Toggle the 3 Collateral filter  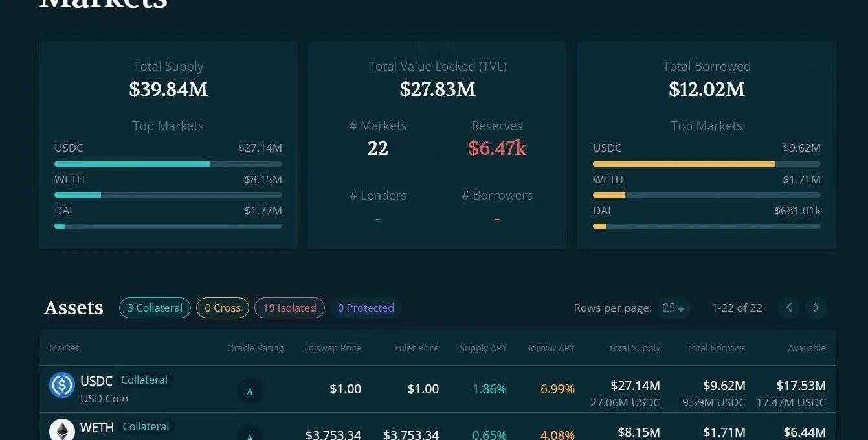click(x=155, y=308)
